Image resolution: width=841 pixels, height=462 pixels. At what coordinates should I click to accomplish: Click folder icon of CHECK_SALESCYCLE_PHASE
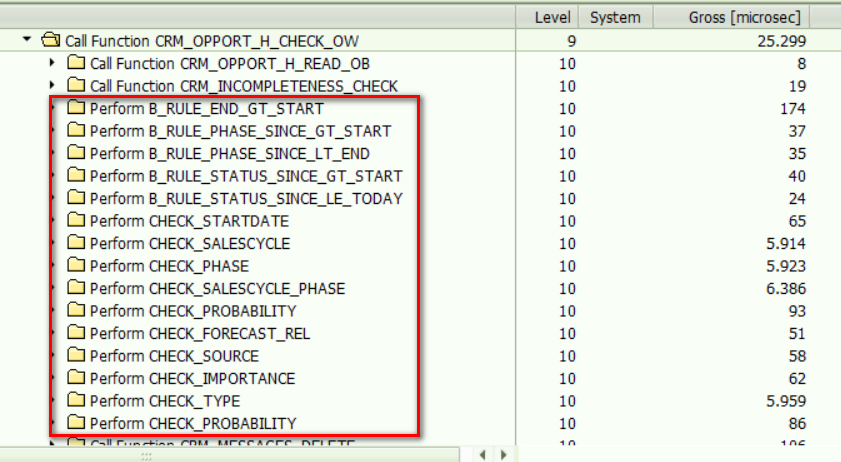(x=76, y=288)
